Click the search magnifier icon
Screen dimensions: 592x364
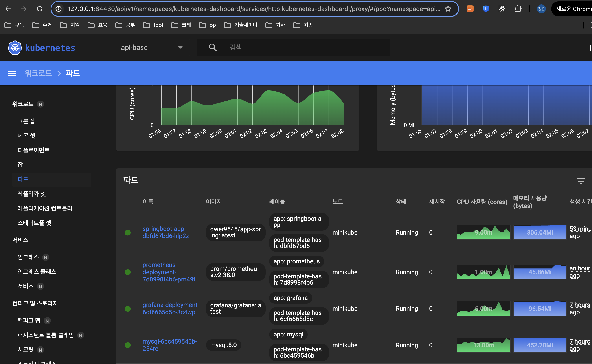click(x=213, y=48)
